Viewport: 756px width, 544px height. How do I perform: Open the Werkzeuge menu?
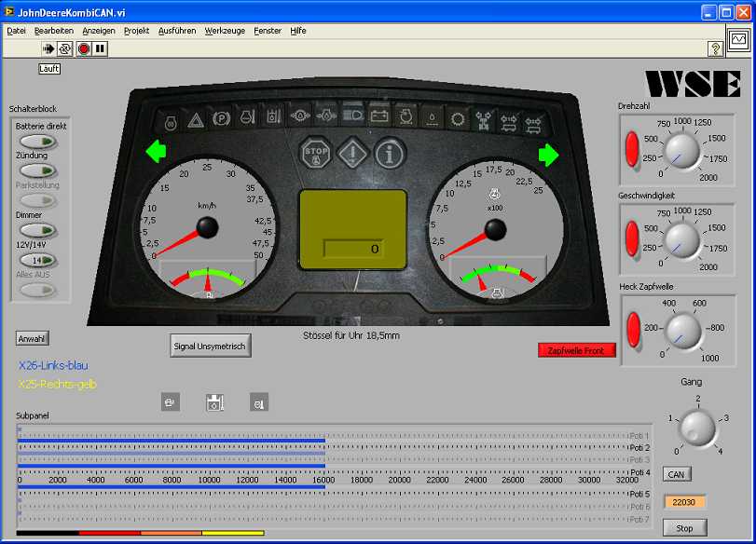point(225,31)
